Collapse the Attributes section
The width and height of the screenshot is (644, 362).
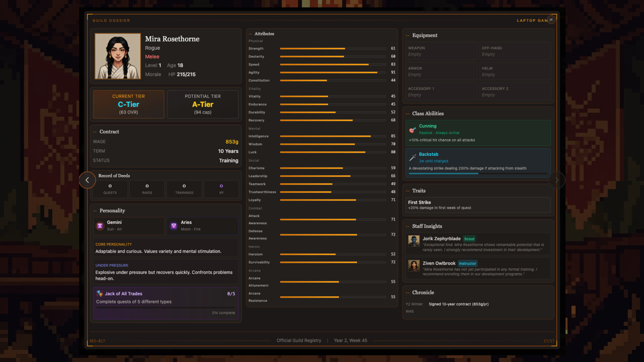point(250,34)
